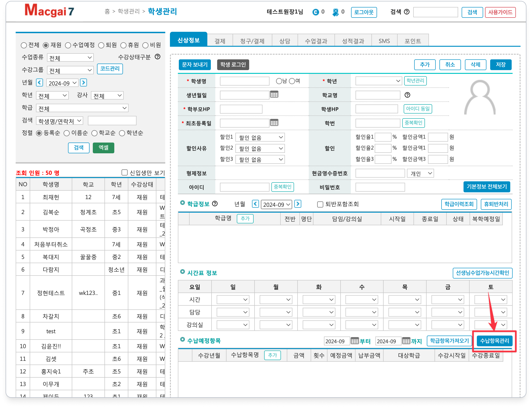This screenshot has height=408, width=532.
Task: Choose 이름순 sort radio option
Action: tap(67, 133)
